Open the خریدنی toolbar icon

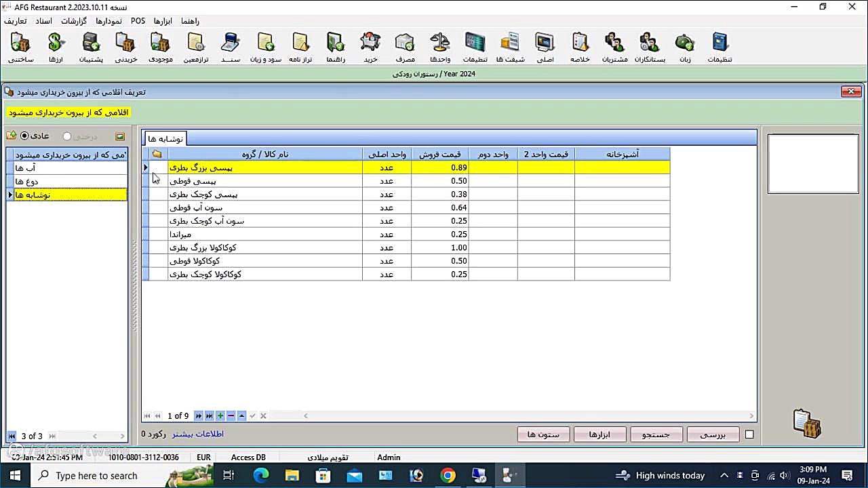point(125,47)
